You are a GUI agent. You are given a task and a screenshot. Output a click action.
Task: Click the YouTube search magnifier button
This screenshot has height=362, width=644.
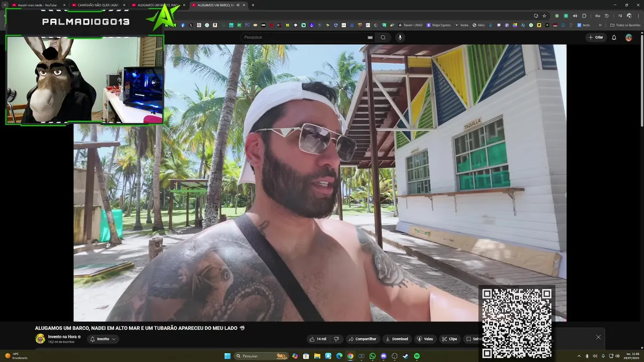pos(383,37)
